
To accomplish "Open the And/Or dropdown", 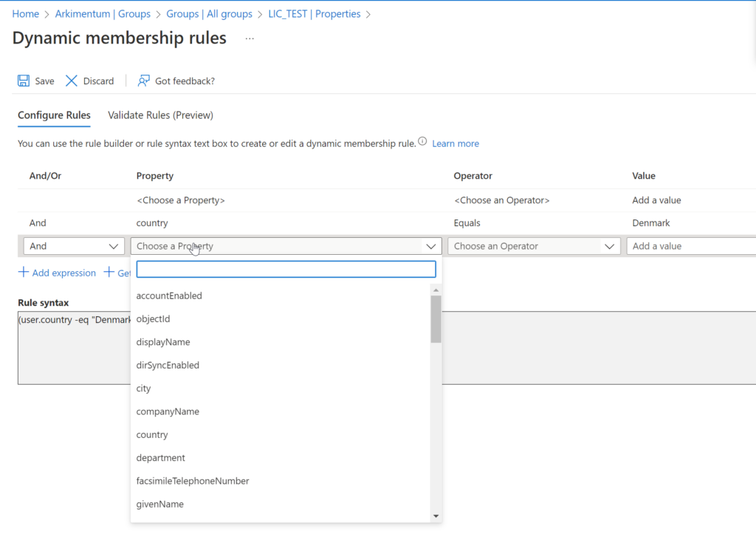I will pos(74,246).
